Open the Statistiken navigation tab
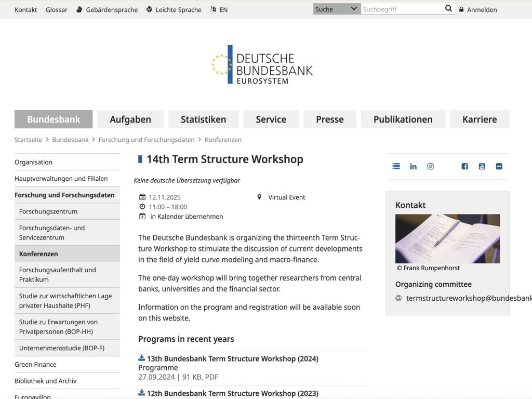The width and height of the screenshot is (532, 399). pos(203,119)
